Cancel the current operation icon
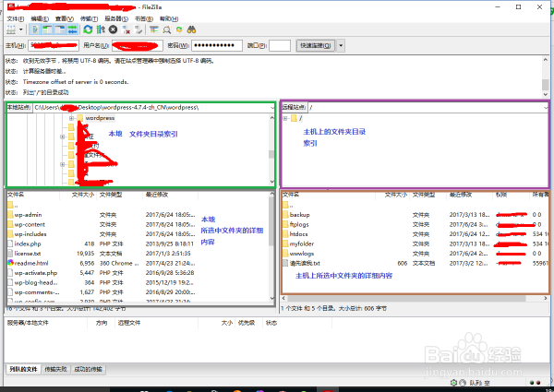 tap(113, 30)
